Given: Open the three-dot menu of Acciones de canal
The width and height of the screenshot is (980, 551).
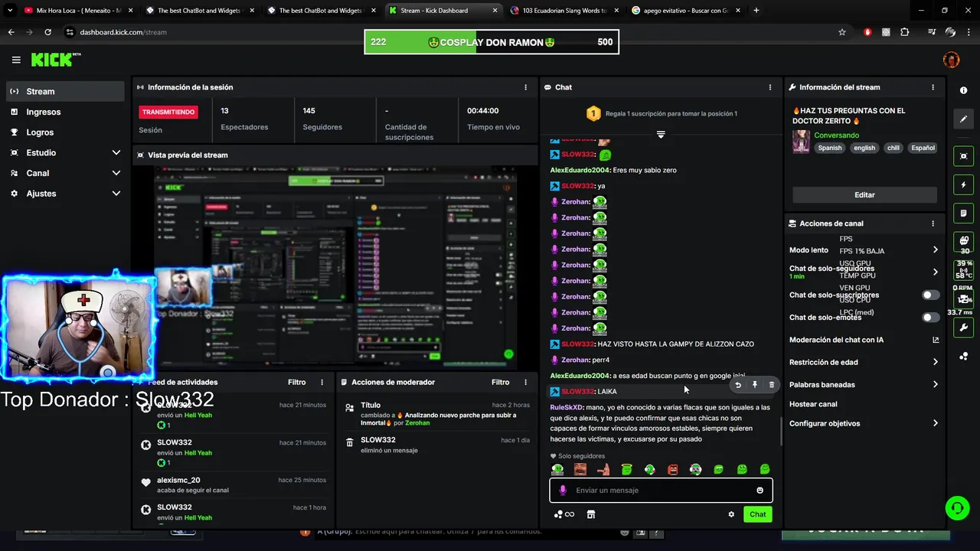Looking at the screenshot, I should (x=933, y=223).
